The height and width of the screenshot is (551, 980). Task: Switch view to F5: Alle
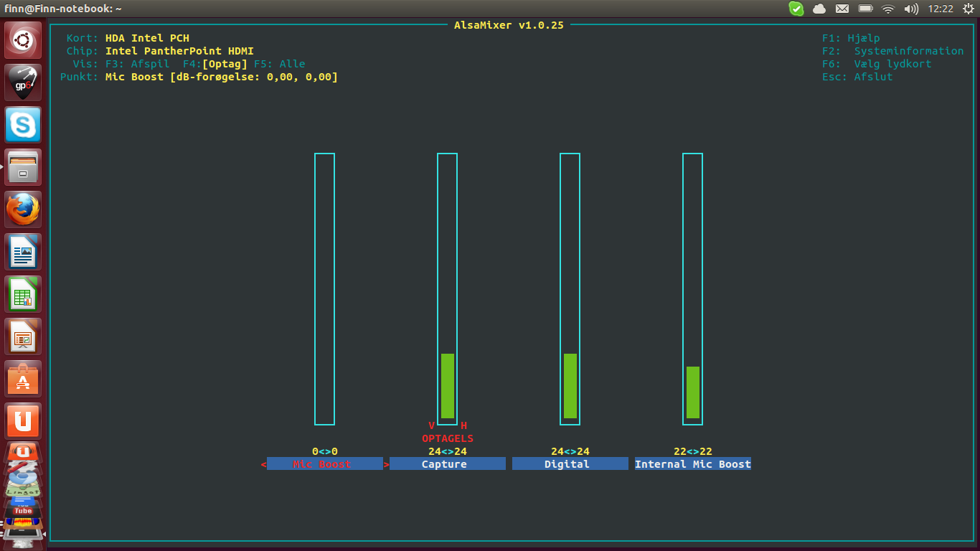click(280, 64)
